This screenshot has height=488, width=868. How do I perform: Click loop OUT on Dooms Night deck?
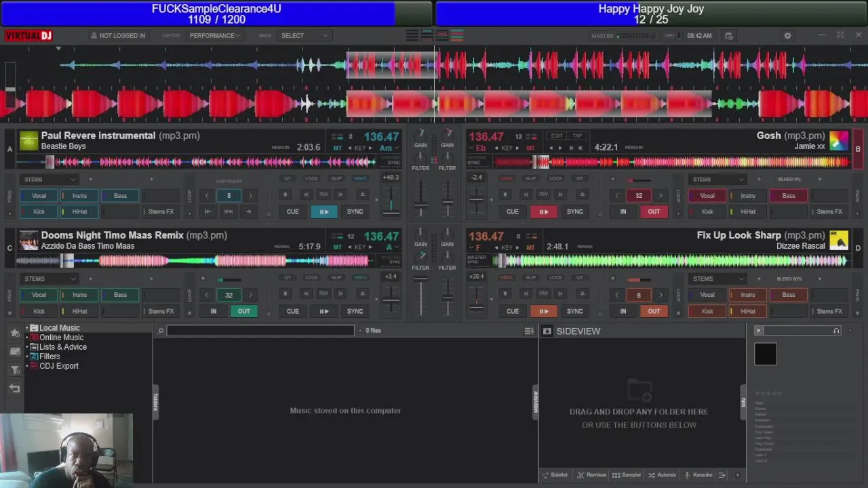tap(243, 312)
